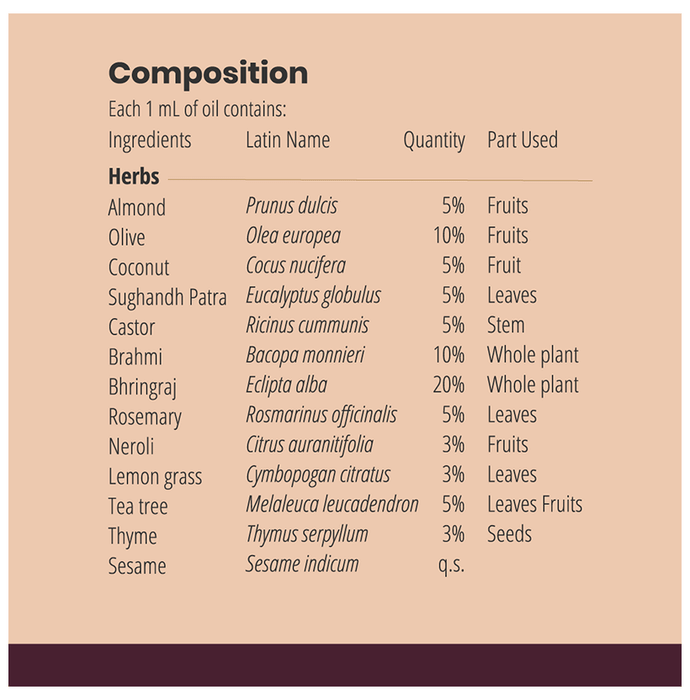The image size is (690, 700).
Task: Select the Bhringraj ingredient row name
Action: tap(142, 387)
